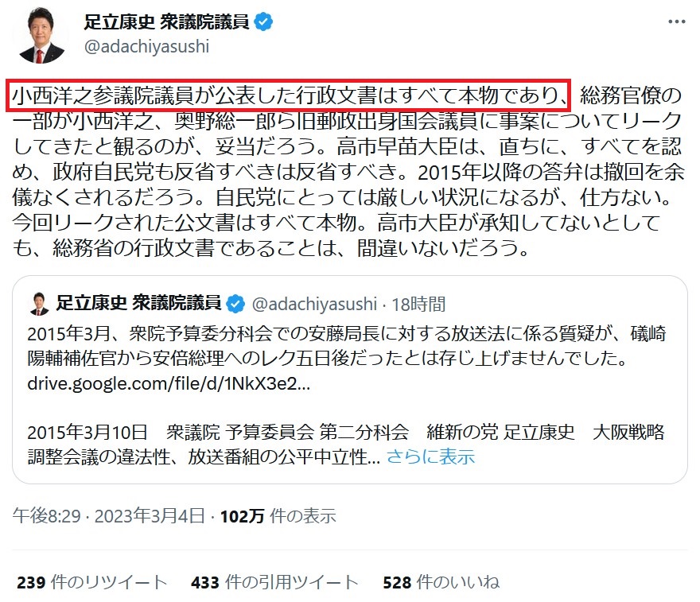Image resolution: width=700 pixels, height=602 pixels.
Task: Open the author's large profile photo
Action: 41,35
